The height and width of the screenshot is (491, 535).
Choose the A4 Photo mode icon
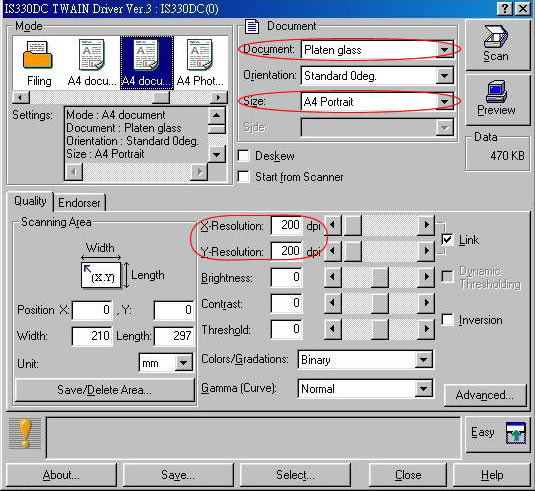click(200, 63)
